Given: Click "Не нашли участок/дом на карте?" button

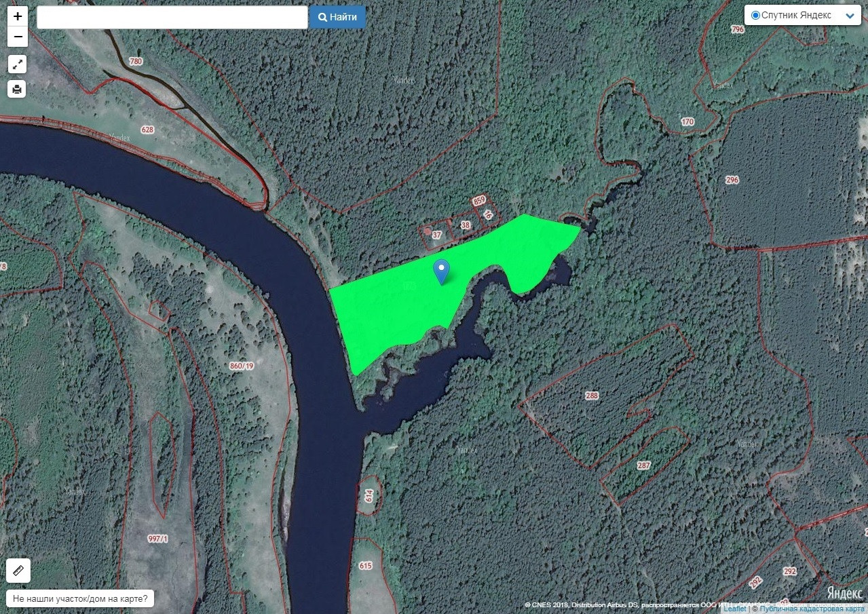Looking at the screenshot, I should coord(80,599).
